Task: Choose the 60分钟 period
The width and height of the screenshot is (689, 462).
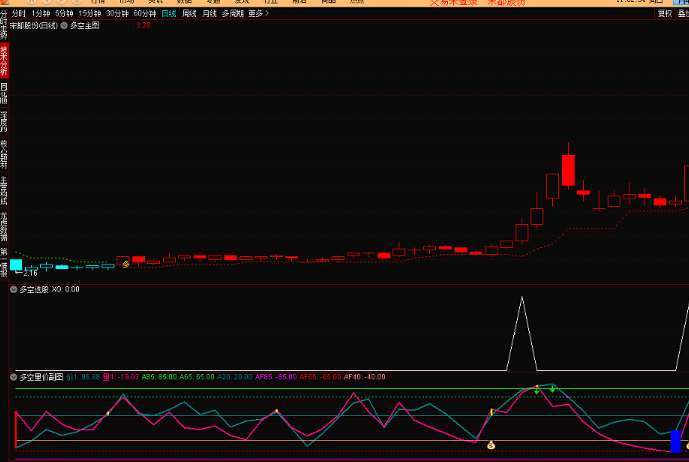Action: pyautogui.click(x=144, y=14)
